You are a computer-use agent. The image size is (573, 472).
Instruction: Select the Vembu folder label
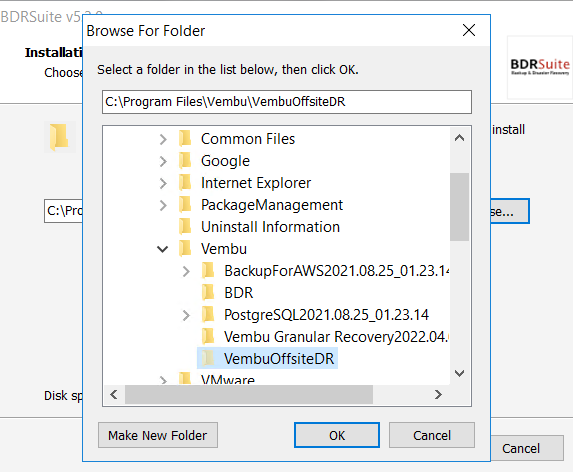[224, 249]
